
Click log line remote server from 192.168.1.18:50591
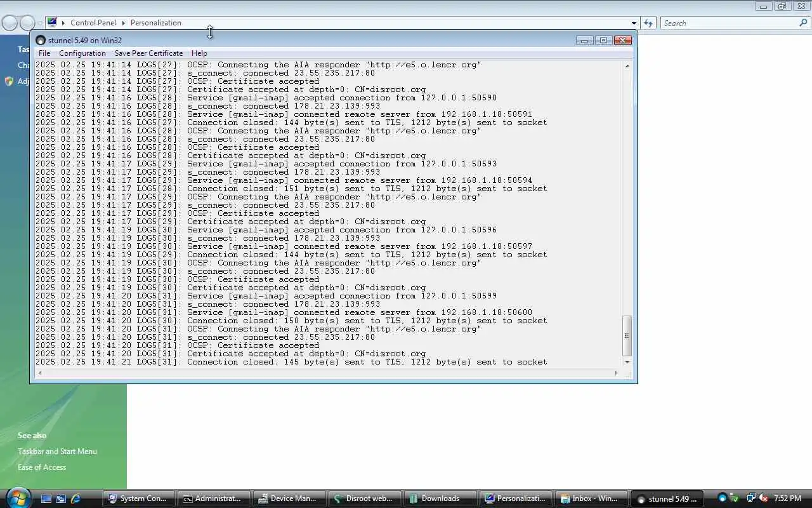(284, 114)
